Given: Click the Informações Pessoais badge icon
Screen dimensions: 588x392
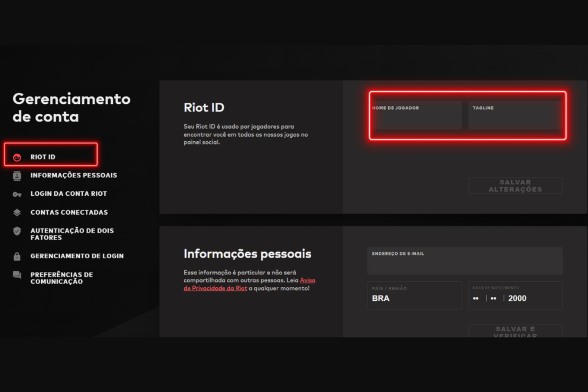Looking at the screenshot, I should 17,176.
